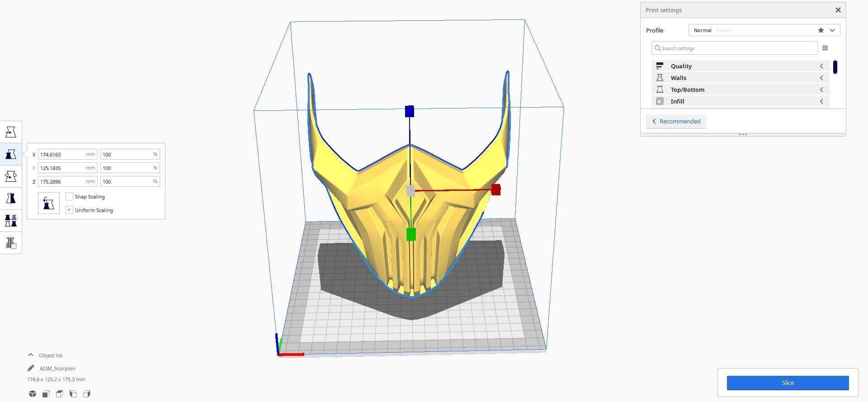
Task: Switch to left side view cube icon
Action: point(73,394)
